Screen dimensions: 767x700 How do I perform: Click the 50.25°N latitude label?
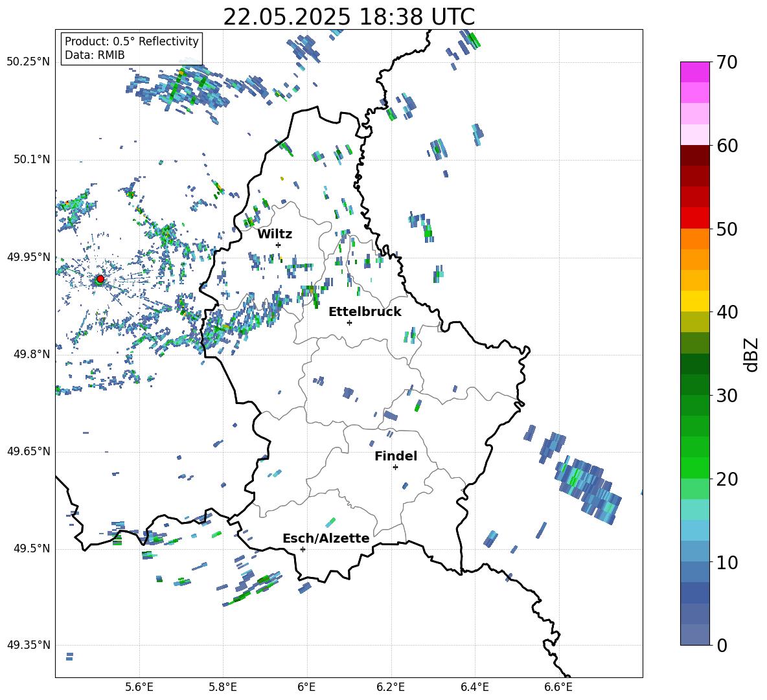coord(29,62)
